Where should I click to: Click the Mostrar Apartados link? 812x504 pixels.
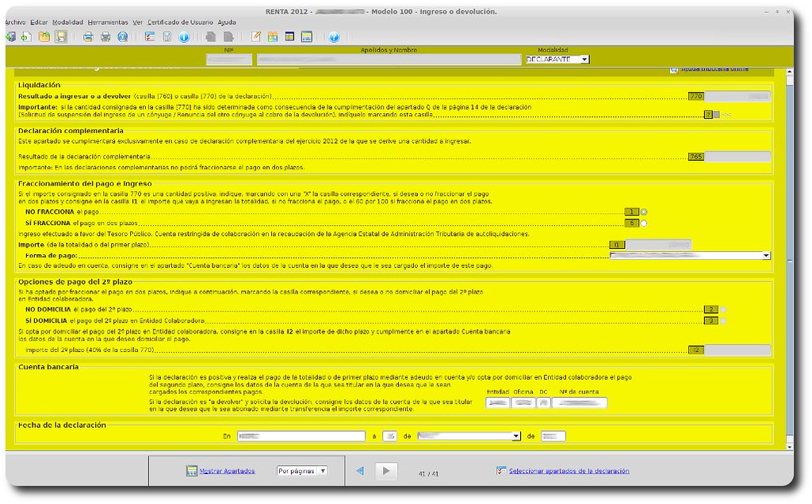pyautogui.click(x=227, y=471)
